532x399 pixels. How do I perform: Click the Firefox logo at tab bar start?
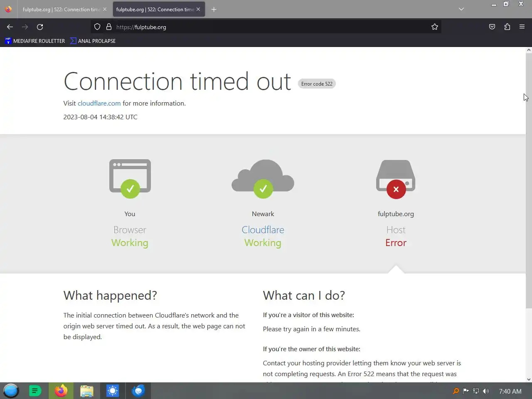[x=8, y=9]
